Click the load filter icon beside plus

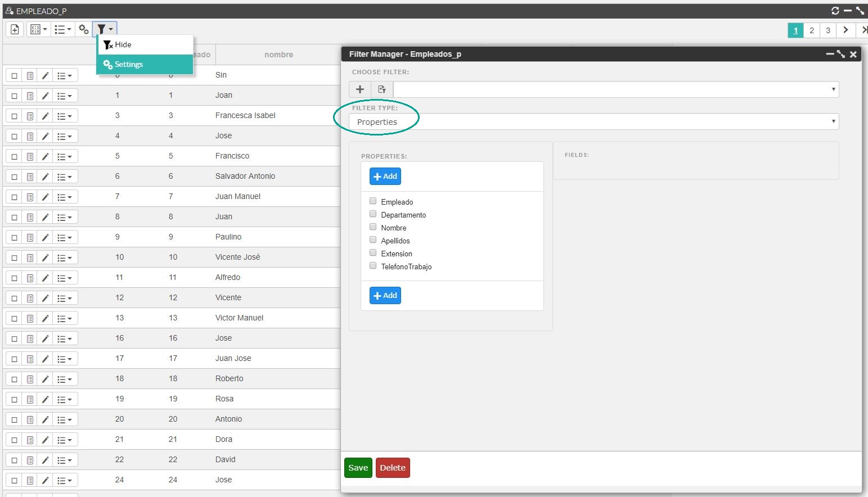pos(382,89)
